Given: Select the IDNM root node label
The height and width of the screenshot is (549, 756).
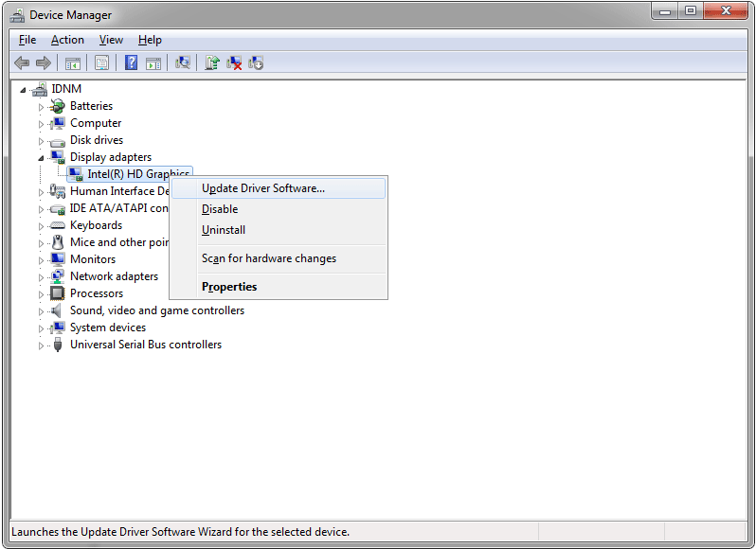Looking at the screenshot, I should click(66, 89).
